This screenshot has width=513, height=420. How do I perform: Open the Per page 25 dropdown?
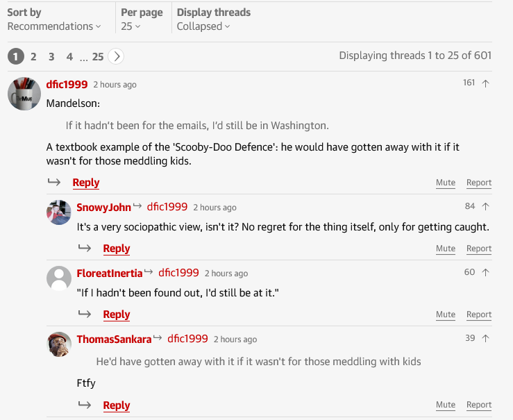pos(131,26)
